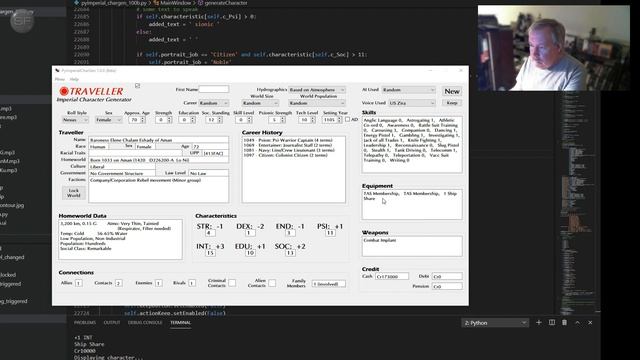Select the 'Navy: Line/Crew Lieutenant' career history row

click(289, 150)
